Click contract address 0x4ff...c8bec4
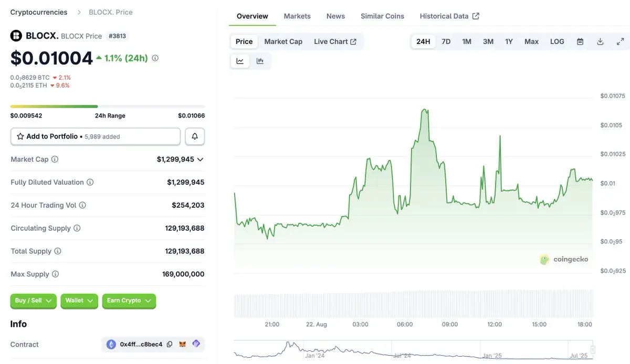630x364 pixels. (x=141, y=345)
